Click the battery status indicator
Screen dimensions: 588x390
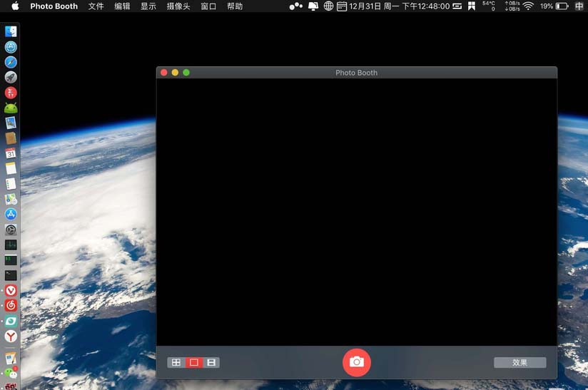562,6
